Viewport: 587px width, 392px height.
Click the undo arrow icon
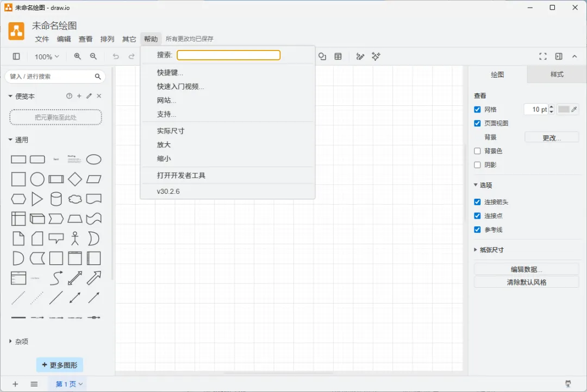[x=116, y=56]
